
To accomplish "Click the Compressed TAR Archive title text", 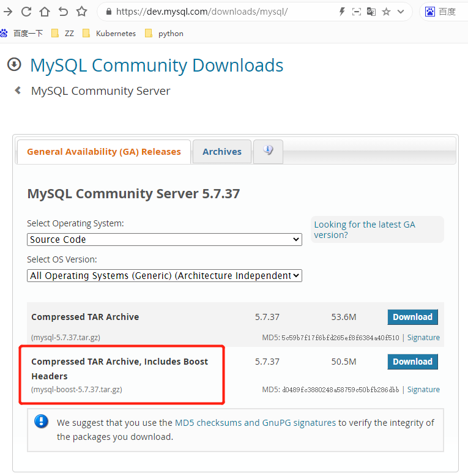I will click(85, 317).
